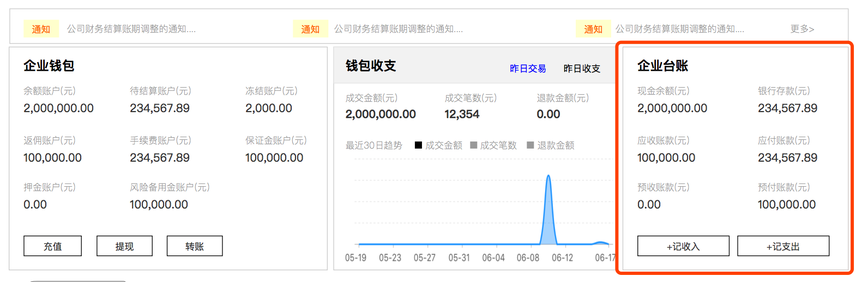Image resolution: width=868 pixels, height=282 pixels.
Task: Click the 银行存款(元) label
Action: pyautogui.click(x=784, y=91)
